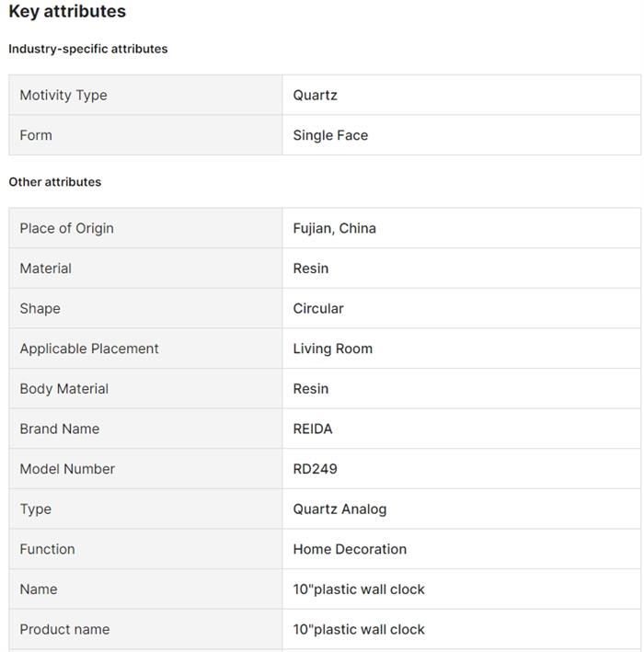
Task: Click the Resin value for Body Material
Action: click(311, 389)
